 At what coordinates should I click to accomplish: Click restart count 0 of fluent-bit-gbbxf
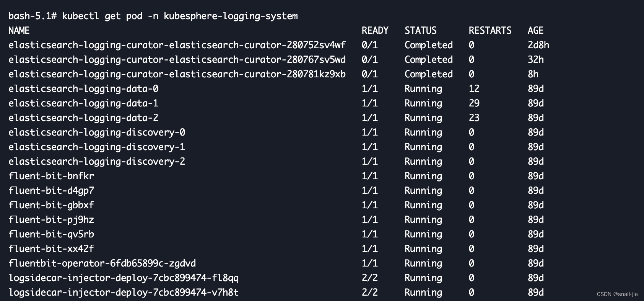click(x=472, y=205)
